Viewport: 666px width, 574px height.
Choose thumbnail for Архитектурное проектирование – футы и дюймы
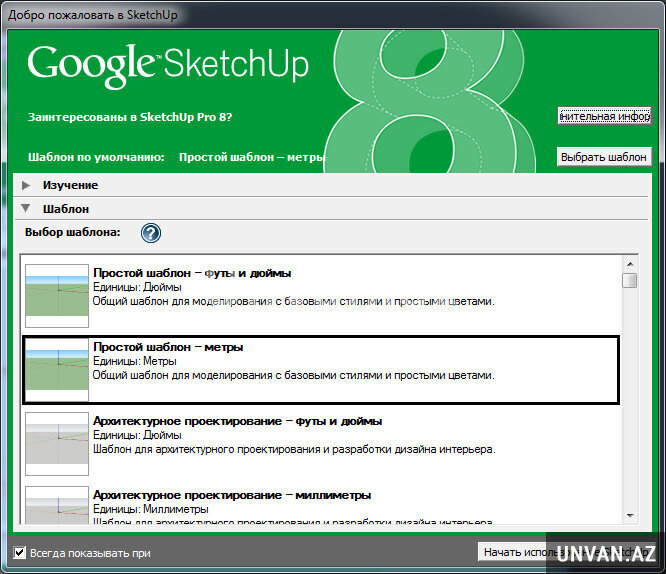[x=56, y=441]
